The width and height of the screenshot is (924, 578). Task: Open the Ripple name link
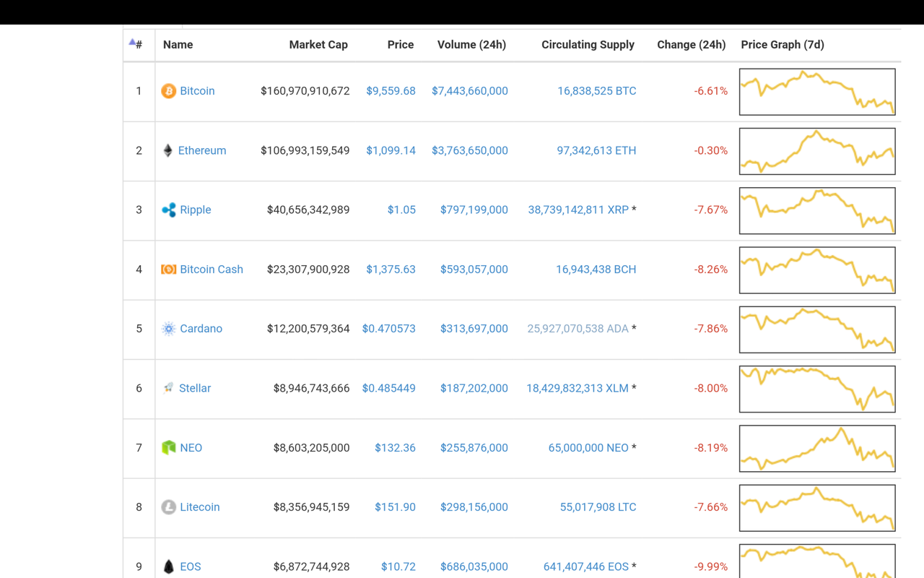coord(196,210)
